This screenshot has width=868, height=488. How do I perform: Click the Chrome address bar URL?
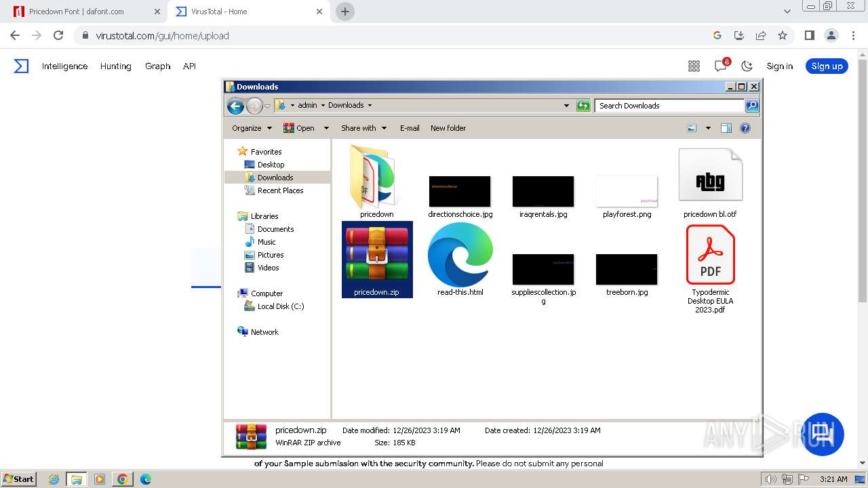[163, 36]
